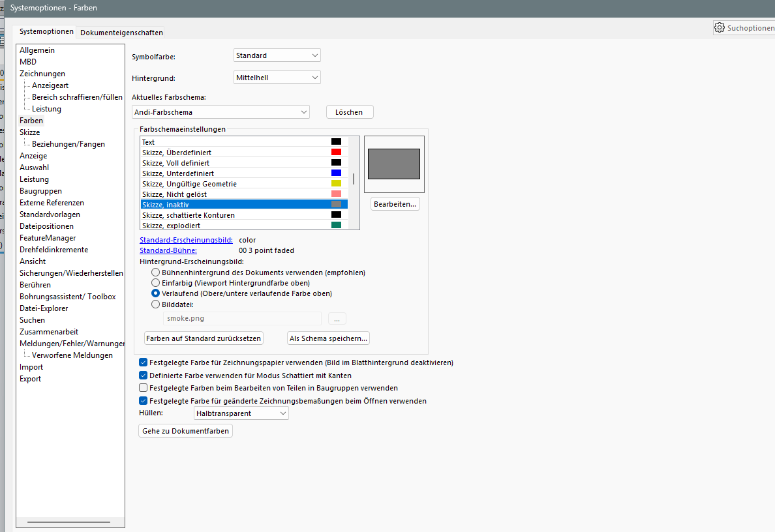775x532 pixels.
Task: Click the gray color preview box
Action: [x=394, y=164]
